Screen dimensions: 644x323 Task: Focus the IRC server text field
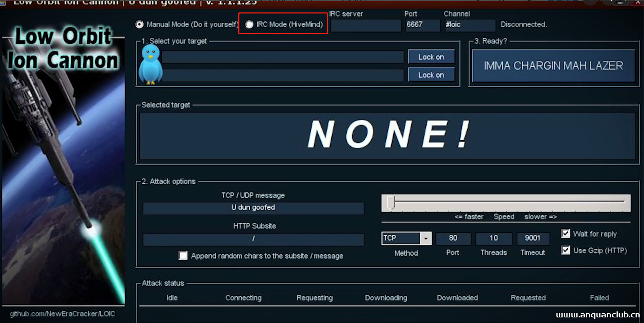[366, 25]
